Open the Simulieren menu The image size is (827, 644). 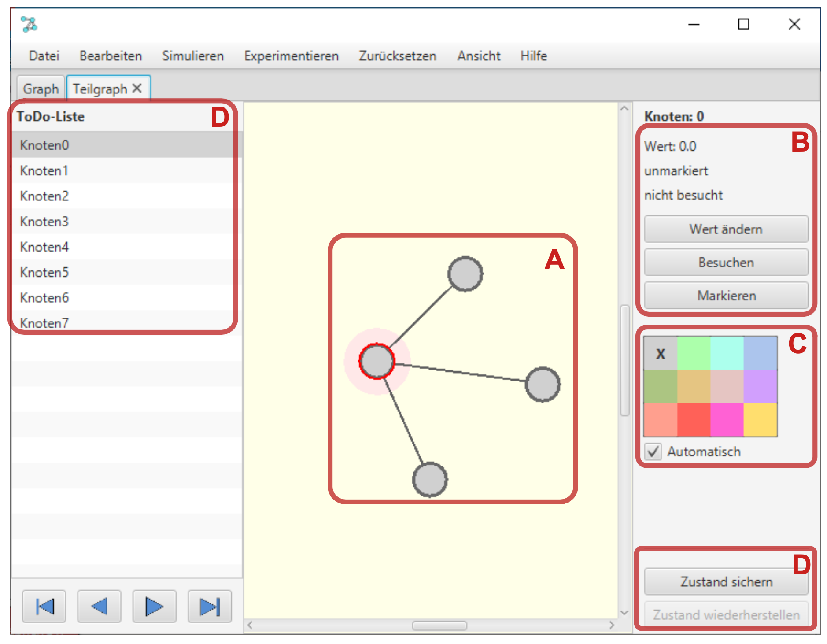(x=193, y=56)
